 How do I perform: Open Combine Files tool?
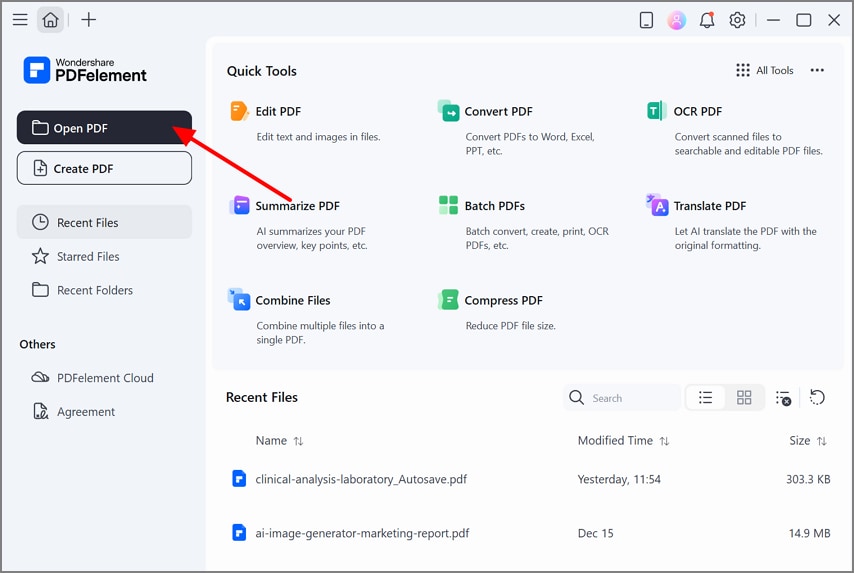[292, 300]
